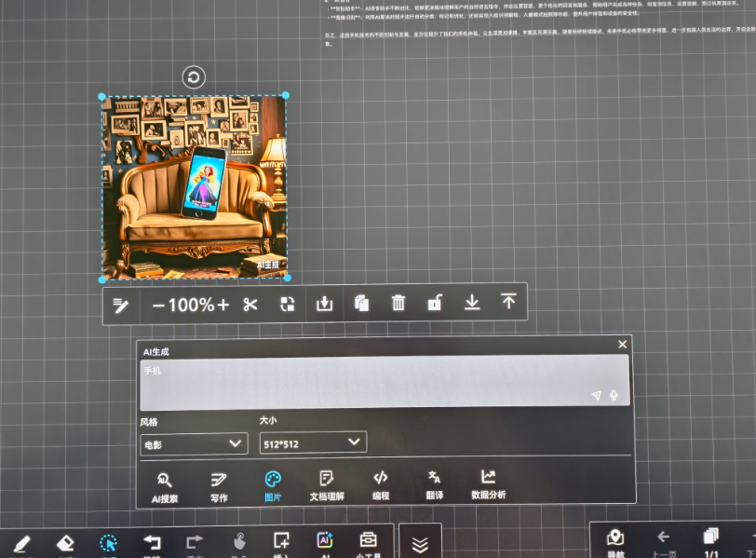Click the duplicate copy icon in image toolbar

coord(362,303)
